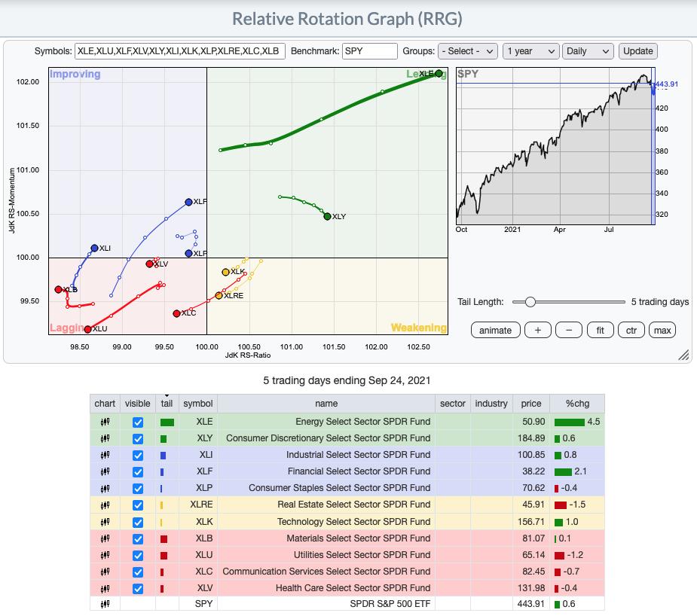Open the XLV candlestick chart icon
Viewport: 697px width, 616px height.
(x=105, y=588)
